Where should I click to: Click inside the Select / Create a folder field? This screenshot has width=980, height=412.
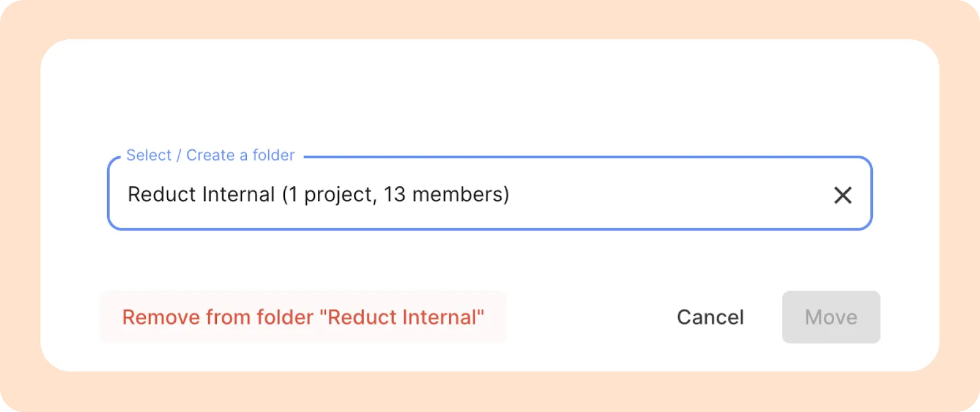coord(489,194)
